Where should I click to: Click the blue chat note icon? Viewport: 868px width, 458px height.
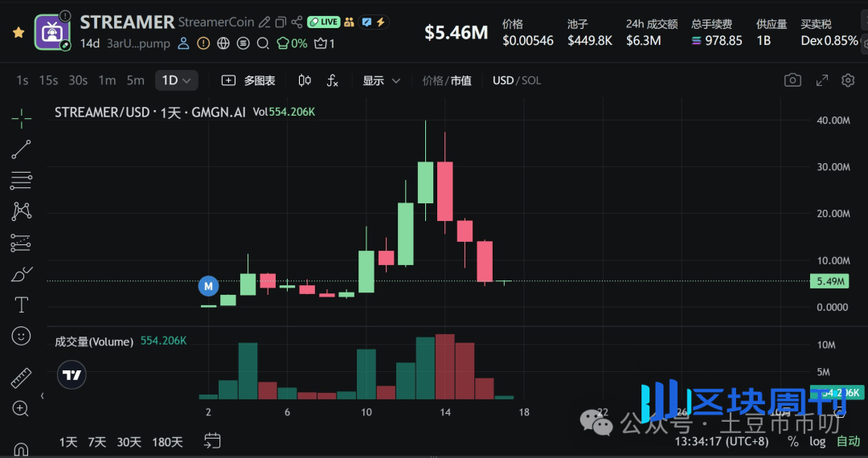366,22
